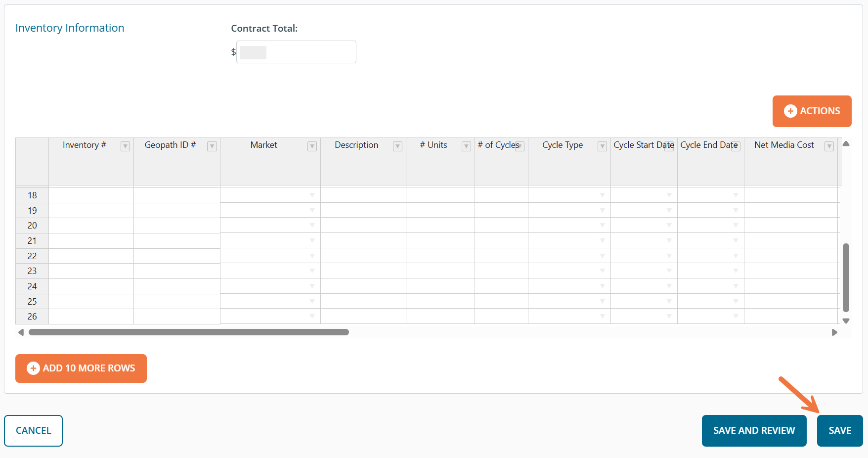Viewport: 868px width, 458px height.
Task: Expand the Market dropdown in row 18
Action: pyautogui.click(x=312, y=195)
